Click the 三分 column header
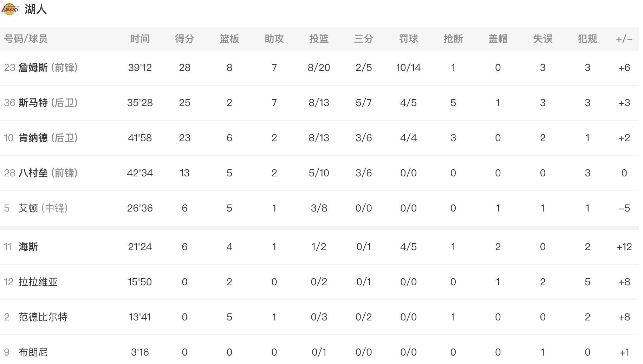643x364 pixels. [x=364, y=39]
